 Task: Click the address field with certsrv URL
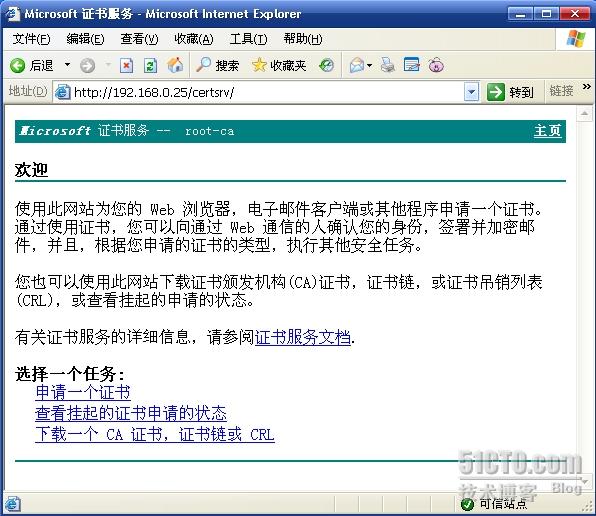click(266, 92)
